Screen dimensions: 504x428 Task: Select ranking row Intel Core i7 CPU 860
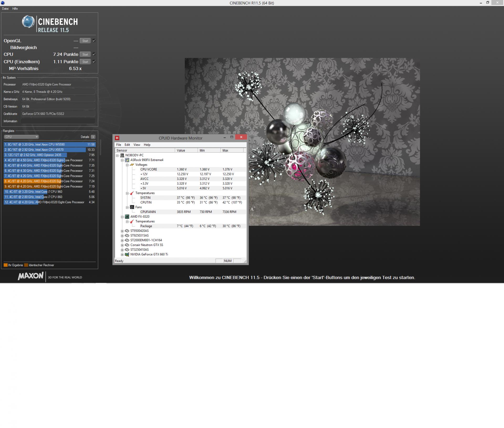[x=50, y=197]
